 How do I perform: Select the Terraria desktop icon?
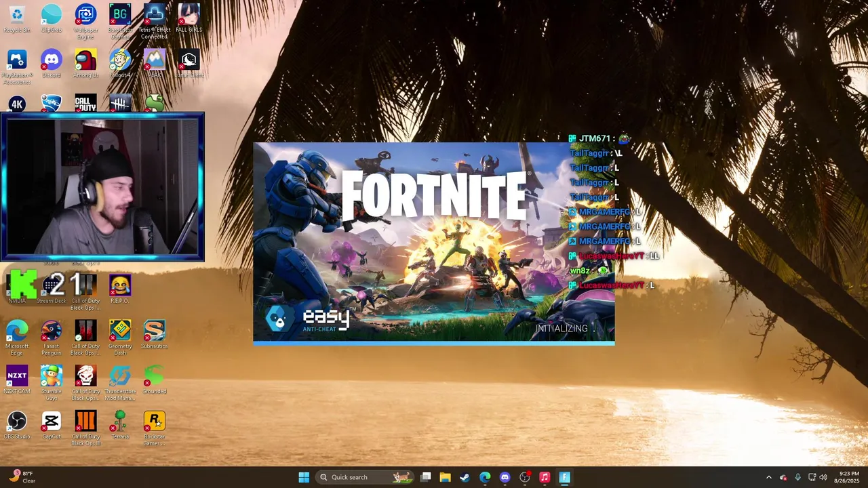pyautogui.click(x=120, y=425)
